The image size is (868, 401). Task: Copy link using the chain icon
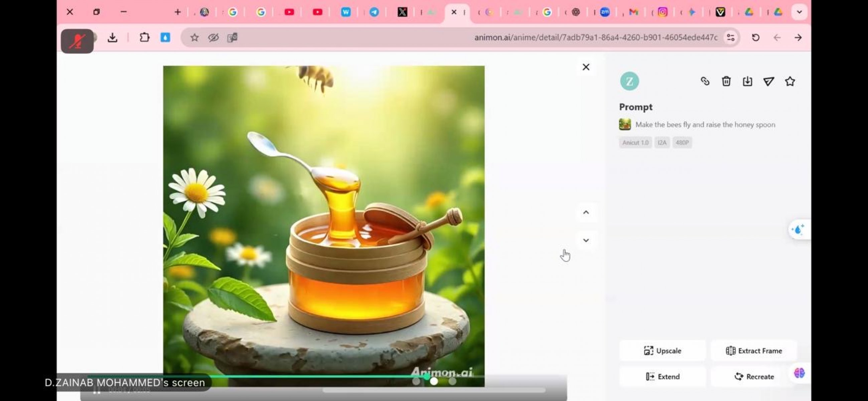click(x=705, y=81)
